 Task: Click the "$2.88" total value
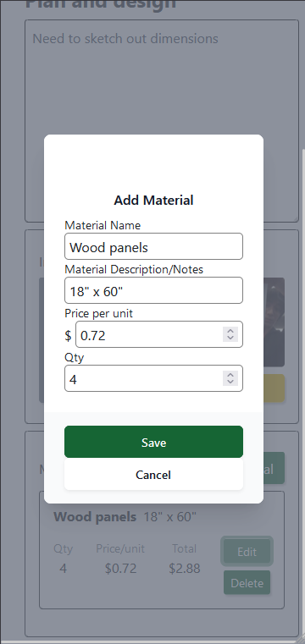coord(184,569)
